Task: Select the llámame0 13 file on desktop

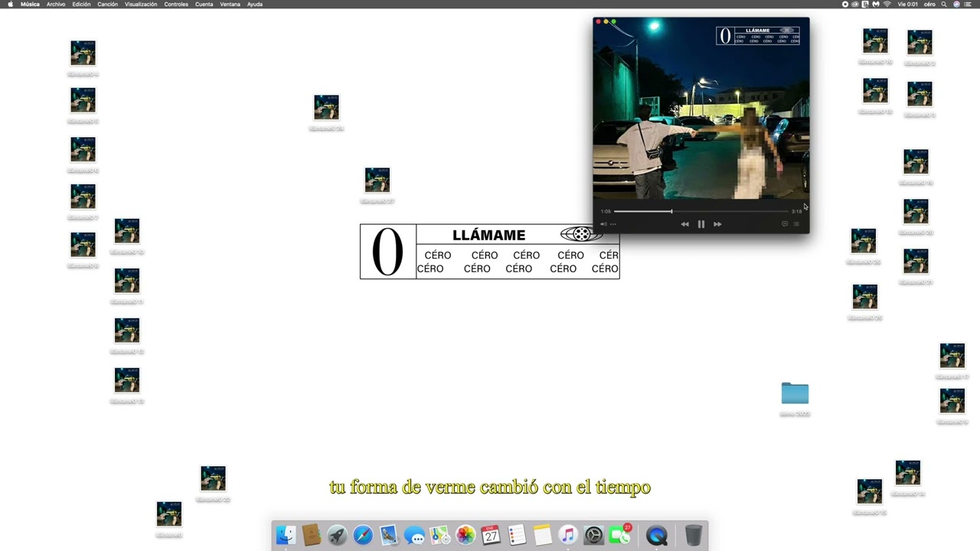Action: 127,380
